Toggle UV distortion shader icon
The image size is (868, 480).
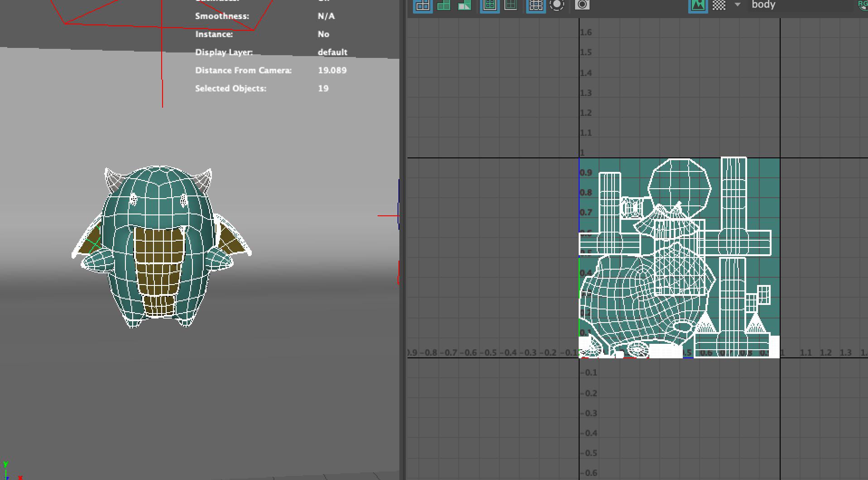point(465,5)
